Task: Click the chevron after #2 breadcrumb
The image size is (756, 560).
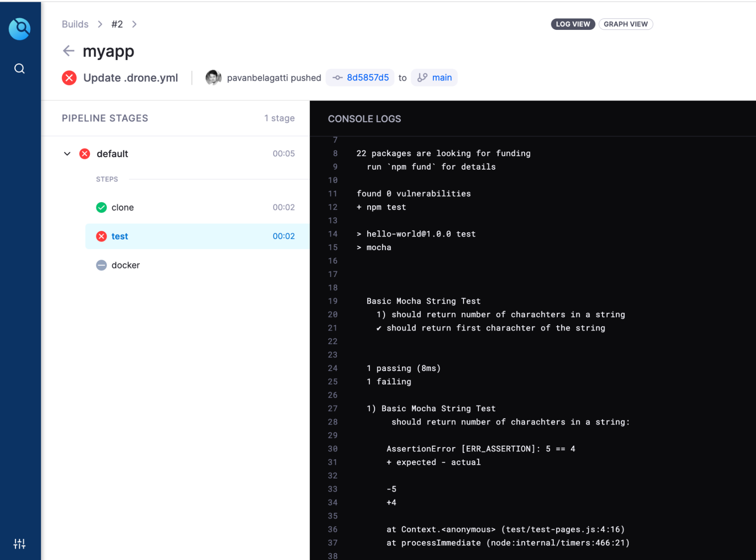Action: point(134,24)
